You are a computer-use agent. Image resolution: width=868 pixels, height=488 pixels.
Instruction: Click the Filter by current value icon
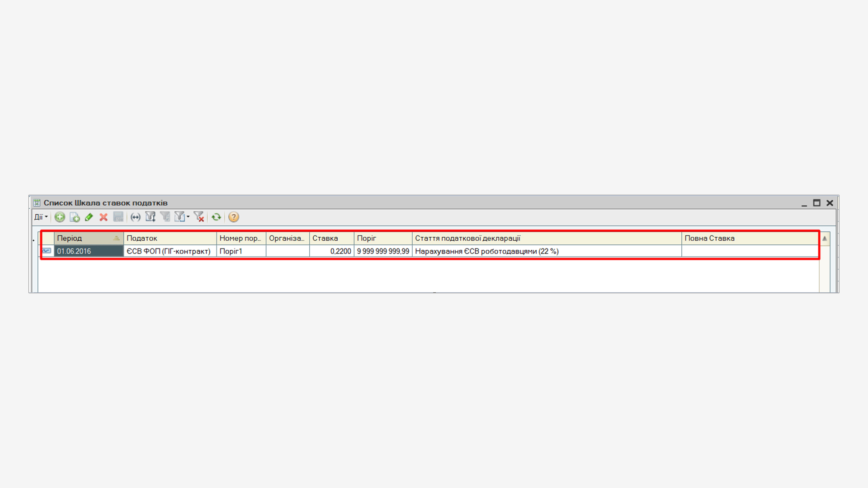click(x=165, y=217)
